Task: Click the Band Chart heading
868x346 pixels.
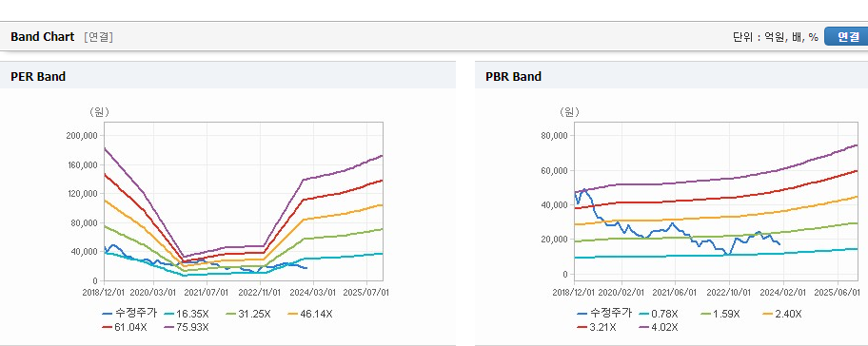Action: (x=42, y=36)
